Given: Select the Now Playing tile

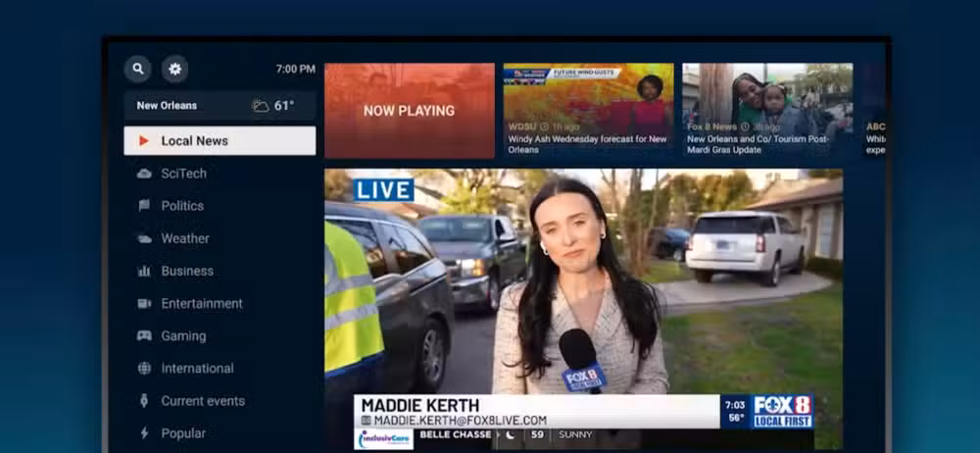Looking at the screenshot, I should (410, 111).
